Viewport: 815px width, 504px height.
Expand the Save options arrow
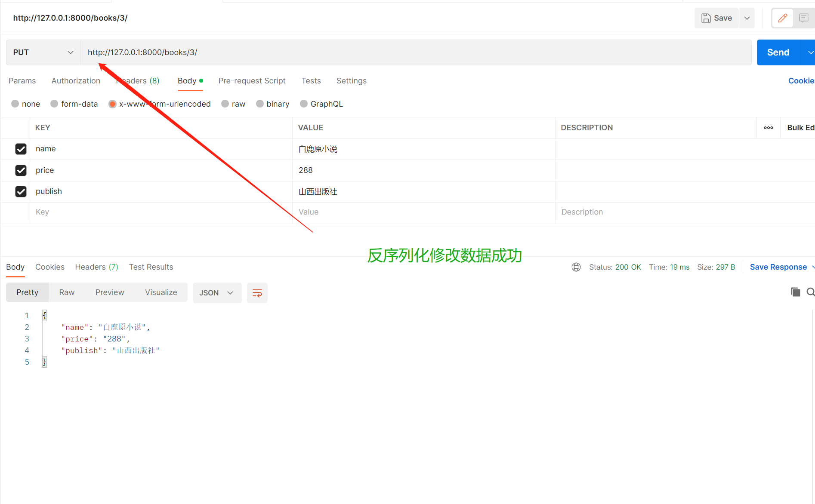point(747,18)
